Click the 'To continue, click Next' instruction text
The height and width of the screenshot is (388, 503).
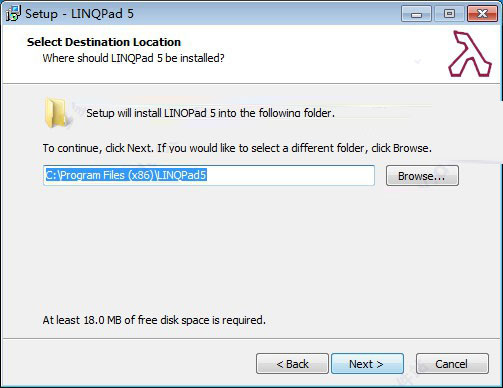pos(237,148)
